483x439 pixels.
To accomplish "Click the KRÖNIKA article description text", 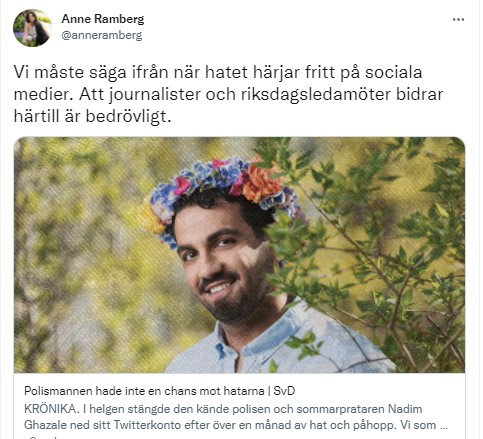I will [235, 417].
